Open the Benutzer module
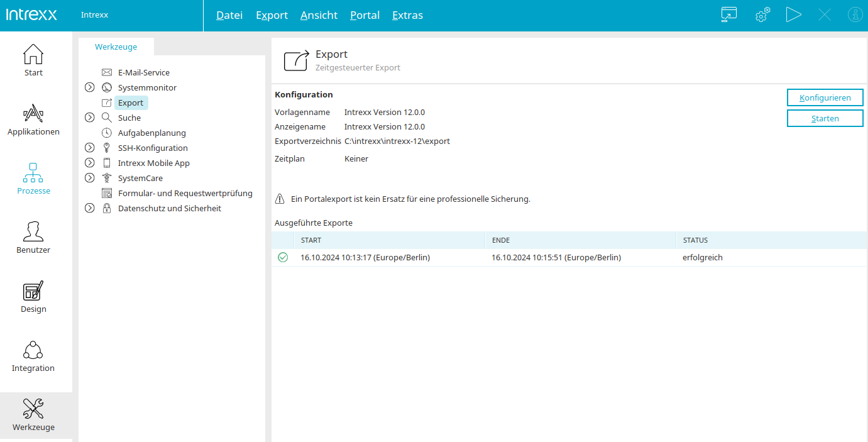 coord(33,238)
